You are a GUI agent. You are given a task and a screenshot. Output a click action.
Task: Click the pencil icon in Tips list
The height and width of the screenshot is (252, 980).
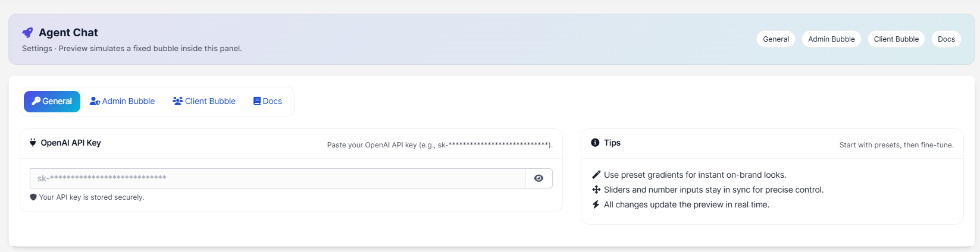[596, 175]
